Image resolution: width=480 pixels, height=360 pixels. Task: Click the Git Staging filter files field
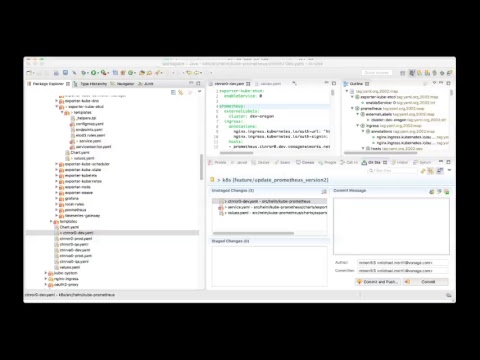coord(392,171)
